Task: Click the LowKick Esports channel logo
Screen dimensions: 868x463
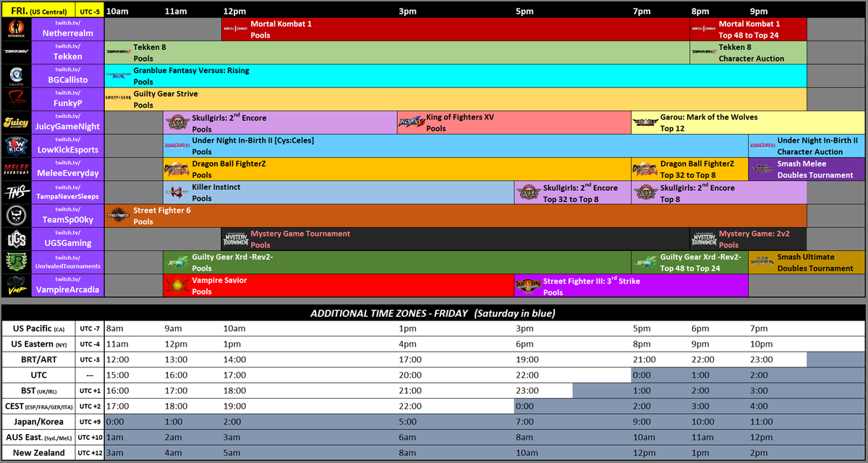Action: [17, 145]
